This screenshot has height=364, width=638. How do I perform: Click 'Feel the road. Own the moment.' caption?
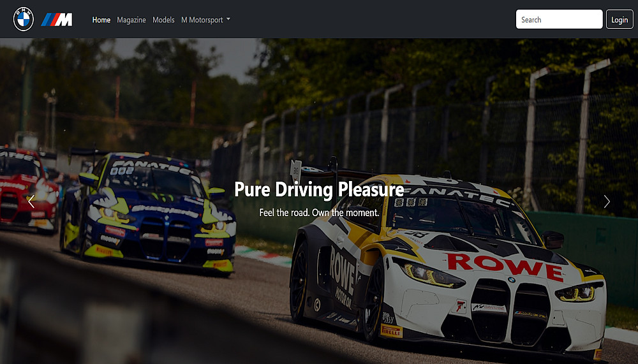click(319, 212)
